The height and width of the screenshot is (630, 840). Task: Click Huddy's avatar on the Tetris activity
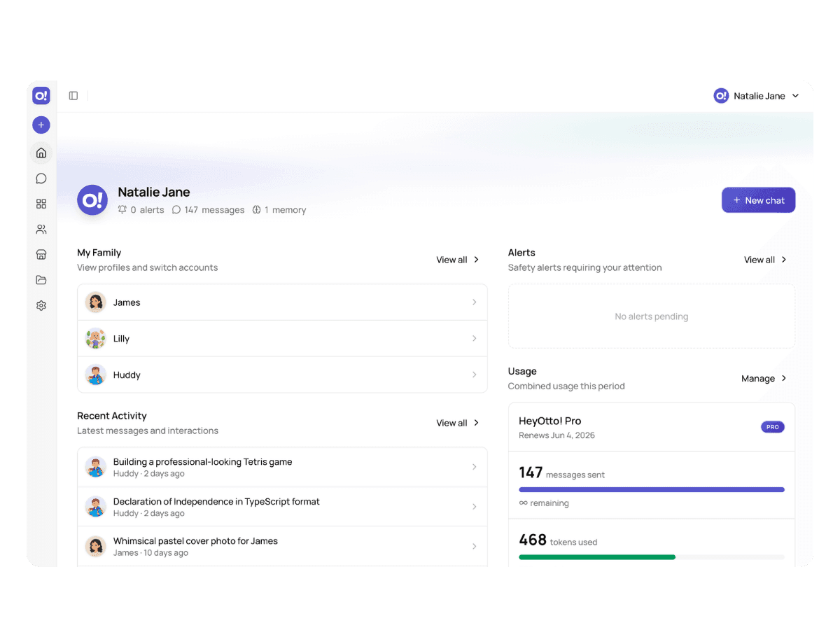tap(96, 467)
